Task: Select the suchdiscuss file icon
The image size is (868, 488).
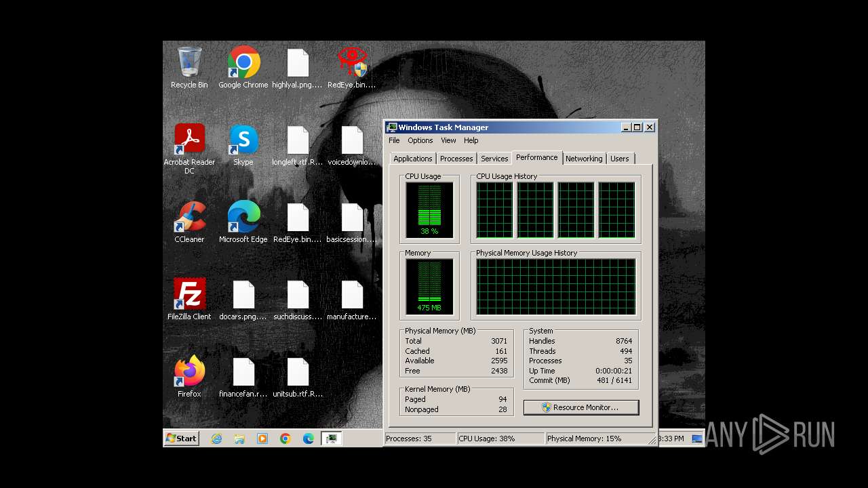Action: [x=298, y=300]
